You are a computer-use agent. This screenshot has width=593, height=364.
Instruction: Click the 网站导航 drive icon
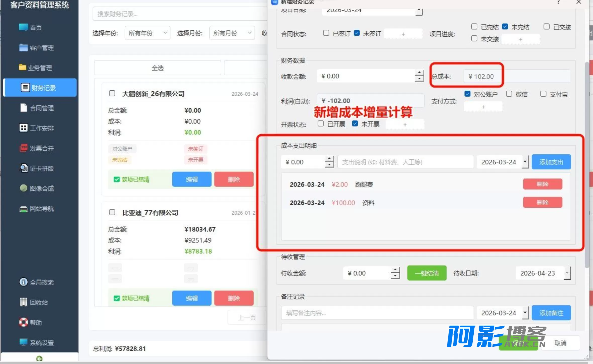23,209
